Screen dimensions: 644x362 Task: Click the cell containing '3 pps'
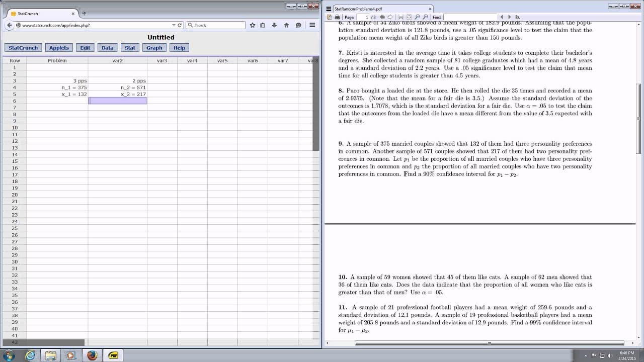[57, 80]
